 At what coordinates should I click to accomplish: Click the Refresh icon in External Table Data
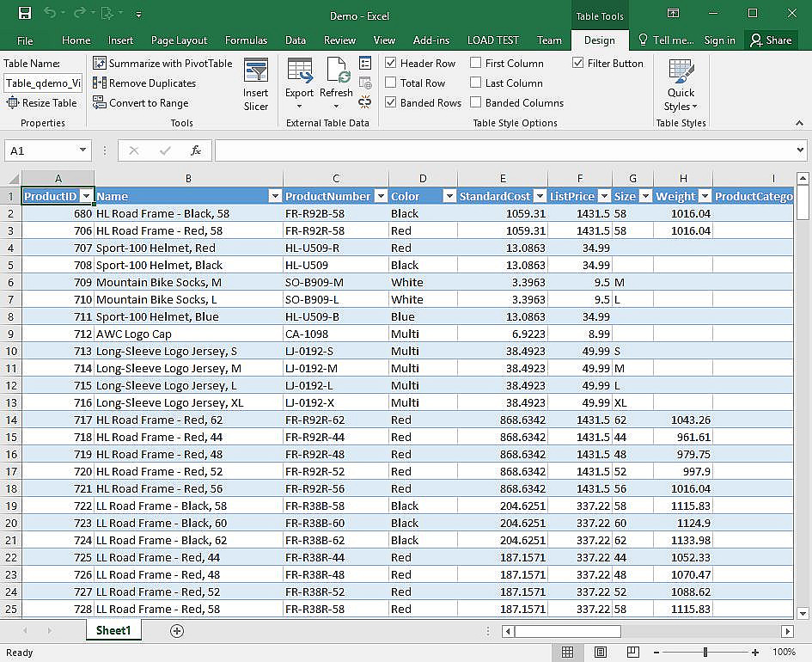[x=336, y=79]
